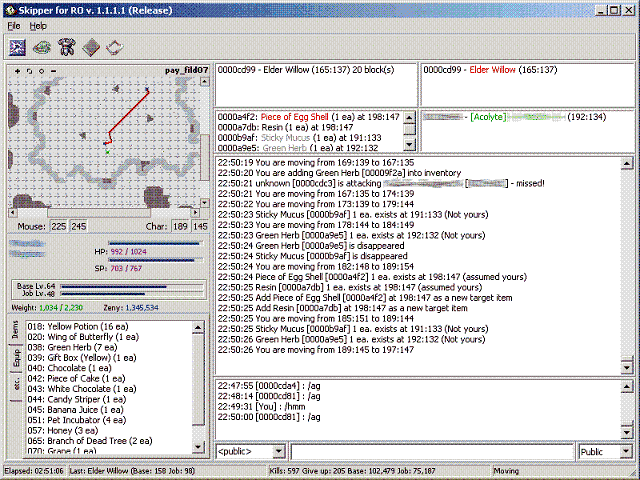The image size is (640, 480).
Task: Click the map's horizontal scrollbar
Action: 100,212
